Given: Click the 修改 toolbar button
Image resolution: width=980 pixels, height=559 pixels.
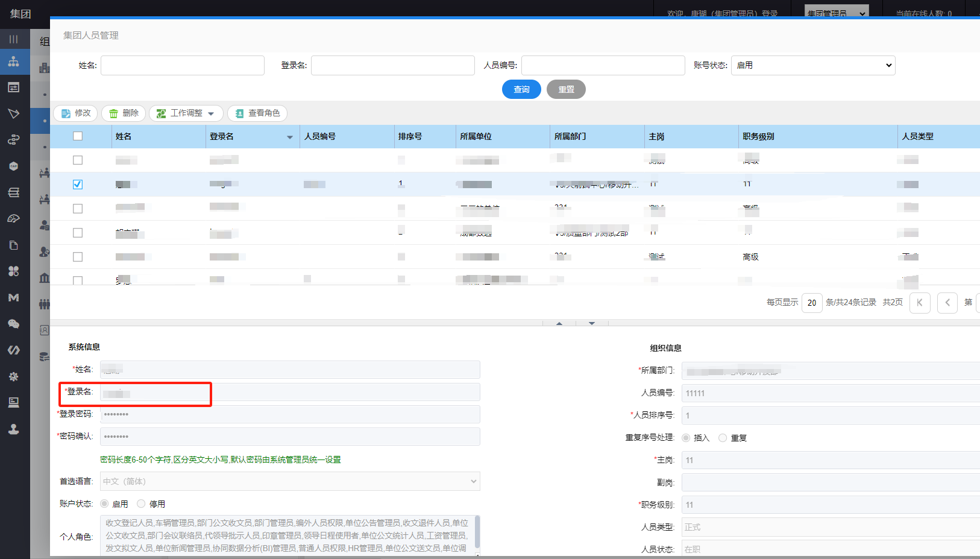Looking at the screenshot, I should [76, 113].
